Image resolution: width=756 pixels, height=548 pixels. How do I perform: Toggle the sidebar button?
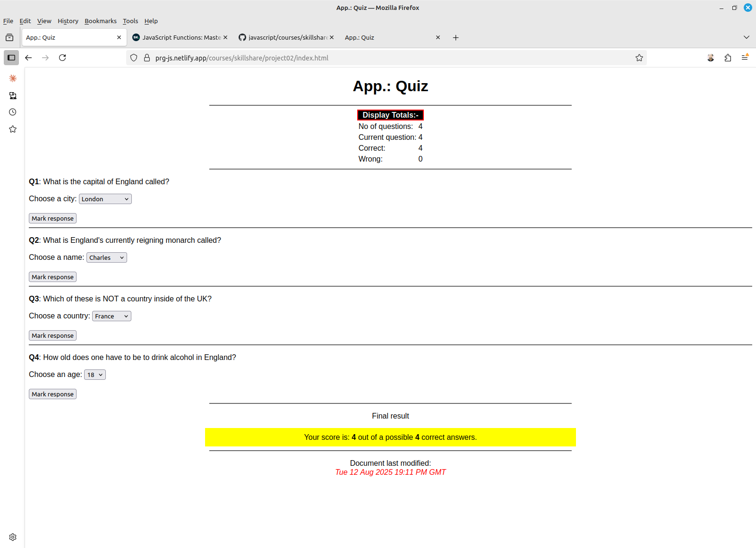click(11, 58)
